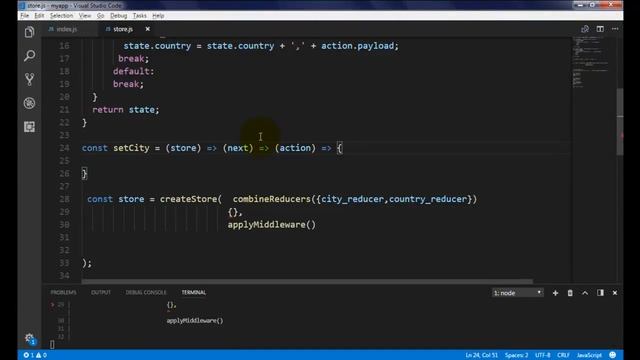
Task: Open the Explorer view in activity bar
Action: pyautogui.click(x=29, y=32)
